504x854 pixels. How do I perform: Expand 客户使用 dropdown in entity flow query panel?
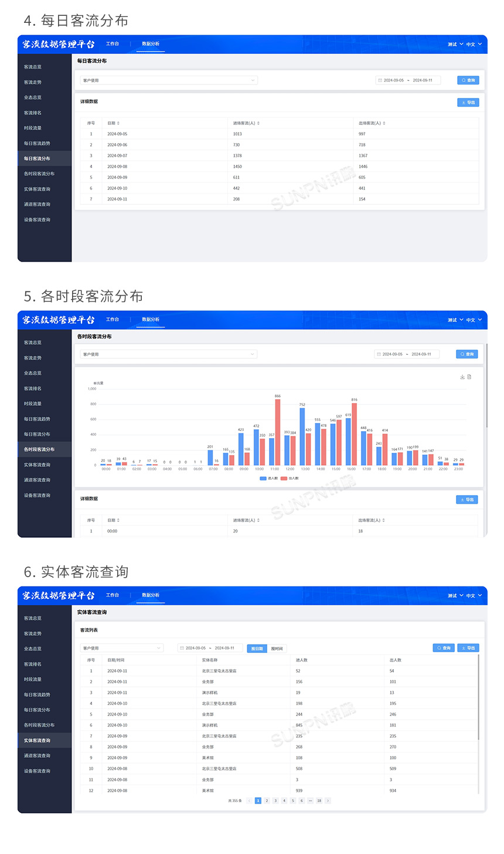[121, 648]
